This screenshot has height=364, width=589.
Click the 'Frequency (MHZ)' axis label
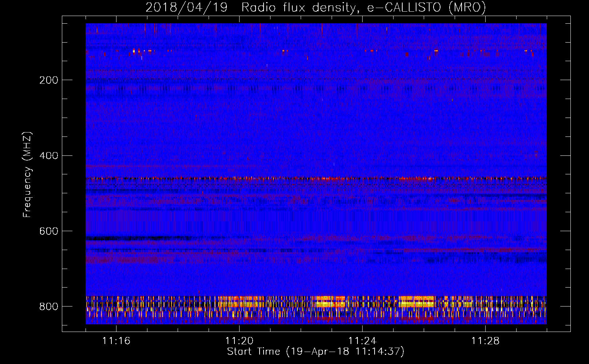point(27,174)
